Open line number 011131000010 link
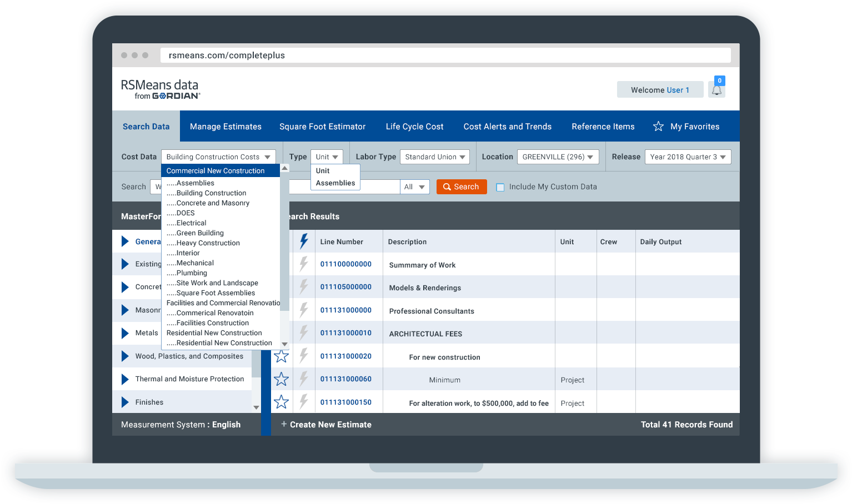The image size is (852, 504). point(345,333)
